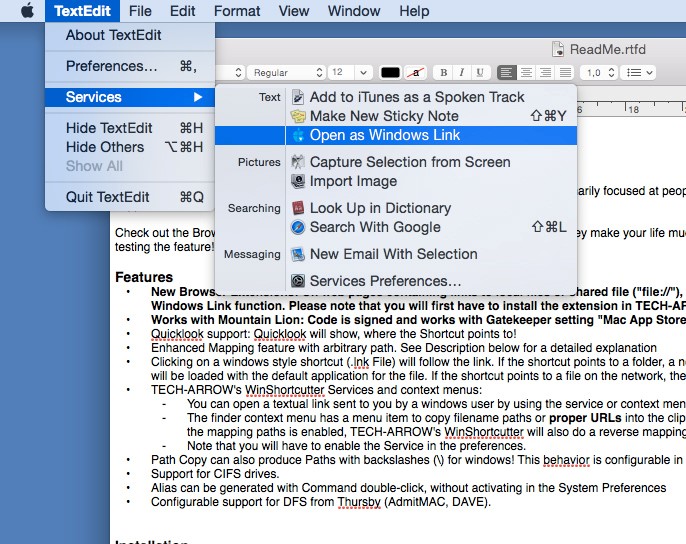The width and height of the screenshot is (686, 544).
Task: Open the line spacing 1.0 dropdown
Action: tap(598, 72)
